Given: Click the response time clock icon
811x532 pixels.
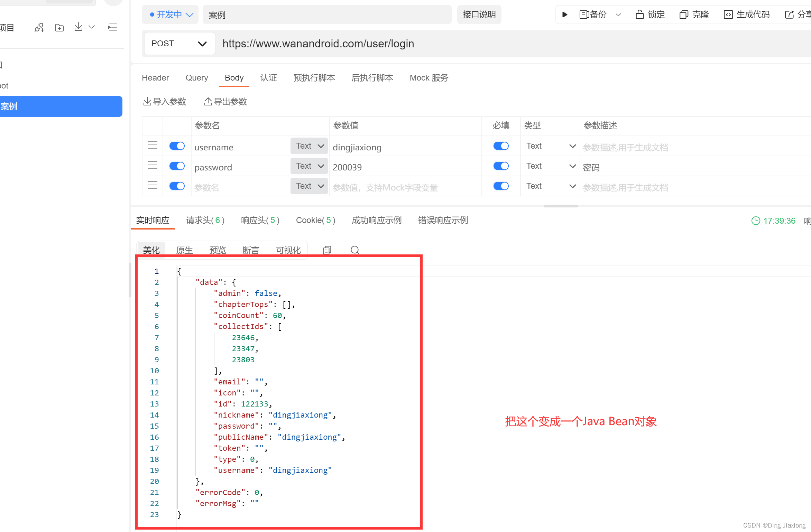Looking at the screenshot, I should [756, 221].
